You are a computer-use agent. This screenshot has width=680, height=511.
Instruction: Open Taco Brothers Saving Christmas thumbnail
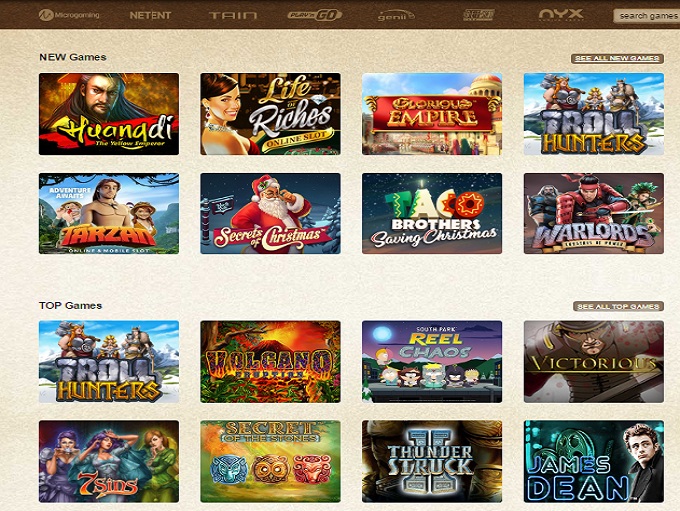pyautogui.click(x=432, y=213)
